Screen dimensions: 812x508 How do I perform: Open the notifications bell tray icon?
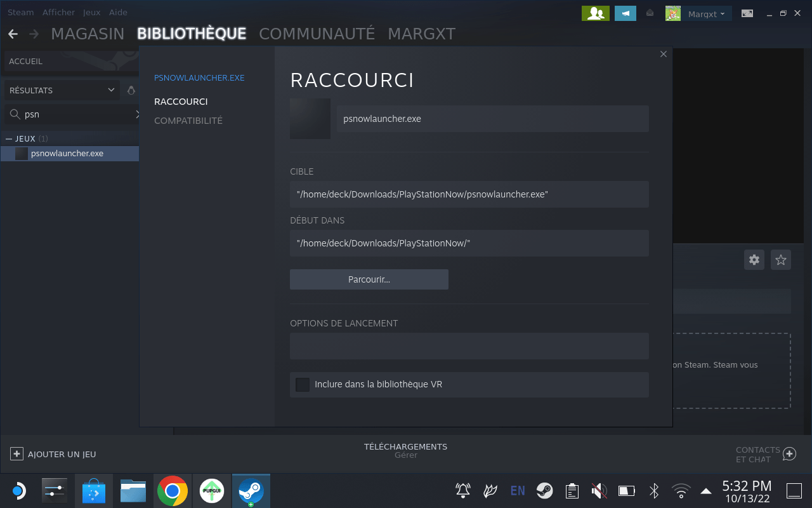coord(463,491)
